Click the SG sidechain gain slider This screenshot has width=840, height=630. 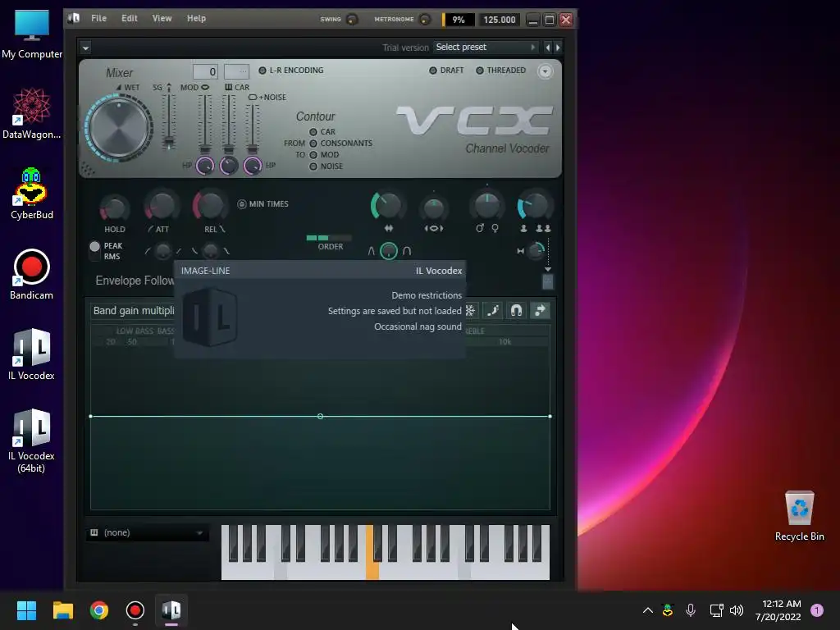coord(169,121)
